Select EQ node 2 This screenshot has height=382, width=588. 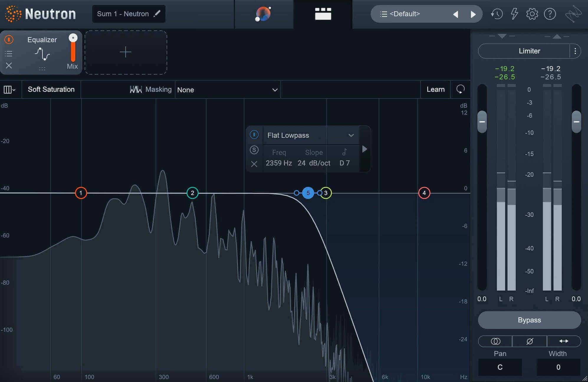pyautogui.click(x=193, y=193)
